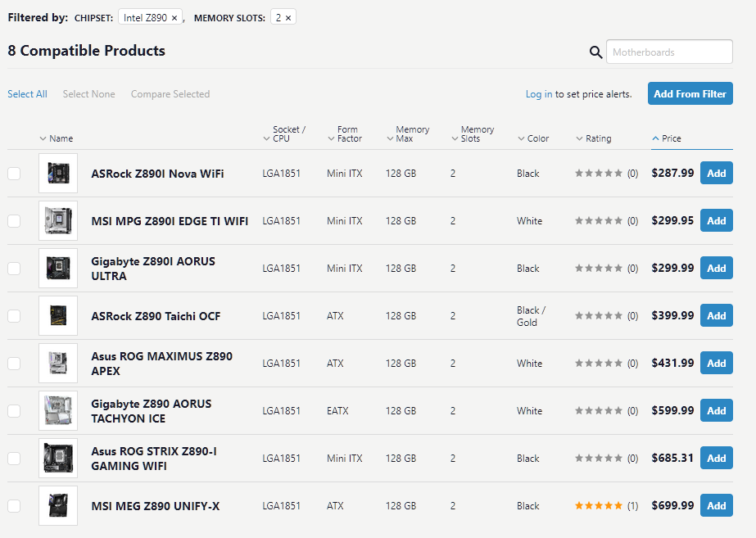Check the ASRock Z890I Nova WiFi checkbox
Screen dimensions: 756x538
click(x=14, y=174)
